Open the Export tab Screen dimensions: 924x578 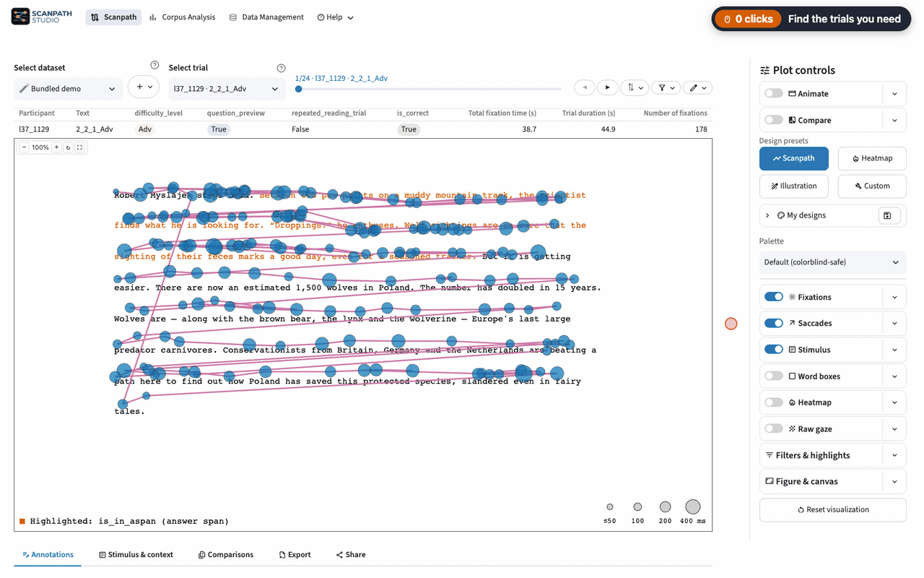click(x=295, y=555)
